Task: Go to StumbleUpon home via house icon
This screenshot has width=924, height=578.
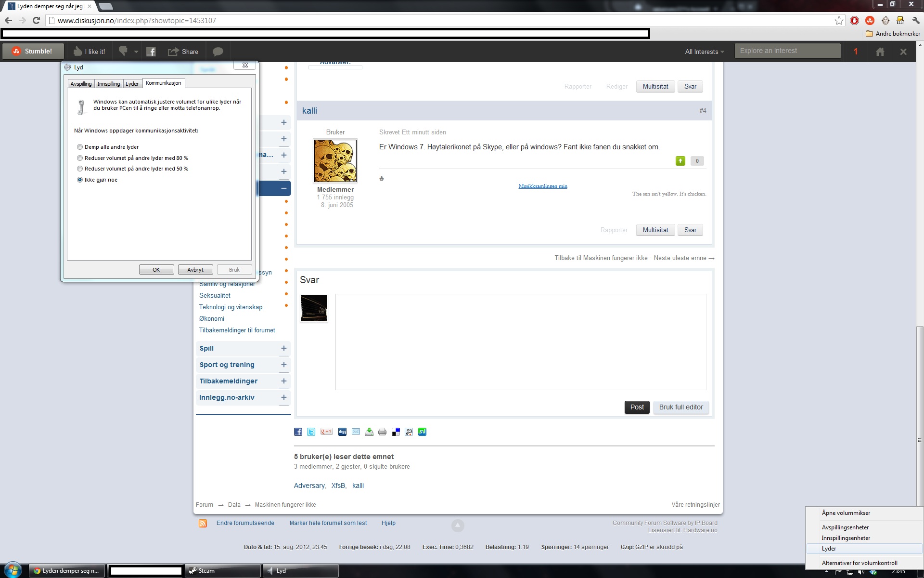Action: coord(880,52)
